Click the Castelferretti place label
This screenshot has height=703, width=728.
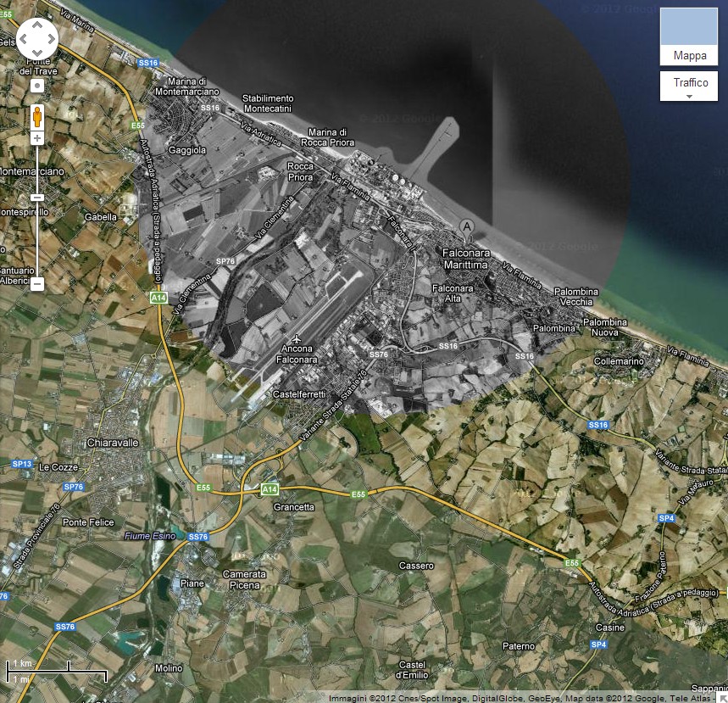(299, 395)
